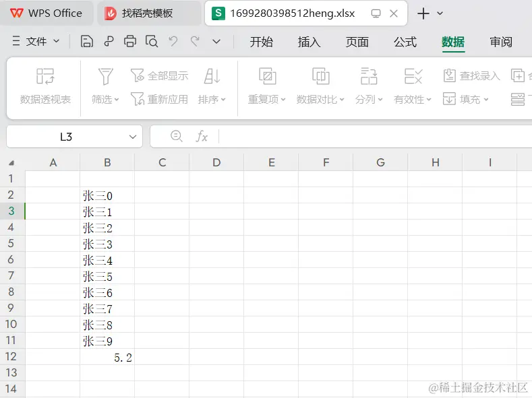Expand the 排序 dropdown arrow
Viewport: 532px width, 398px height.
point(223,100)
